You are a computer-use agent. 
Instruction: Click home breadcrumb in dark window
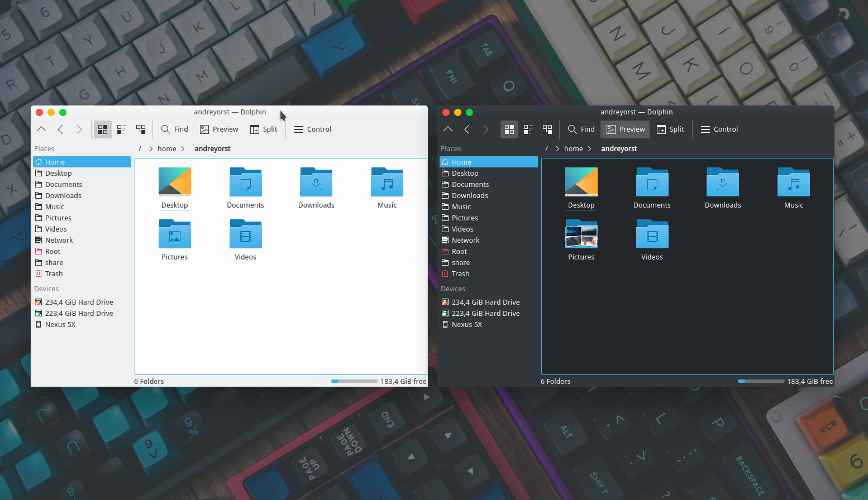[x=574, y=148]
